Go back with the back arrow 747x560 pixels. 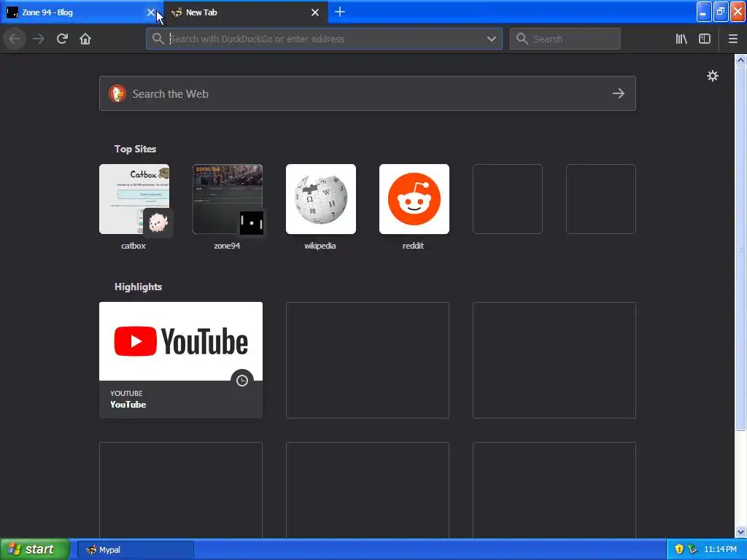pyautogui.click(x=15, y=39)
